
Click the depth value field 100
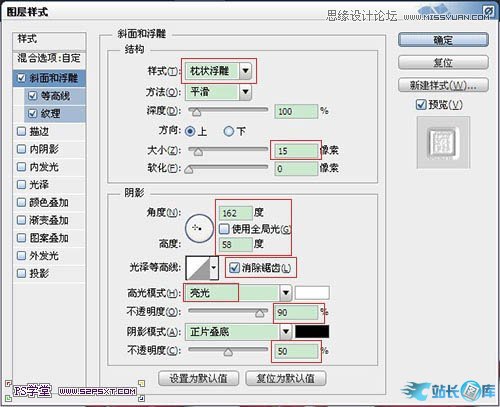296,111
